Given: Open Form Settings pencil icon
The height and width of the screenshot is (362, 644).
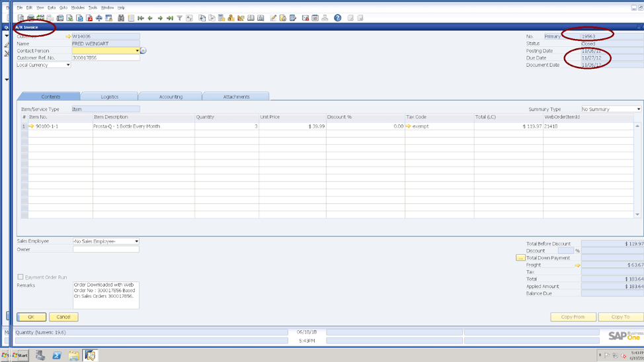Looking at the screenshot, I should (x=273, y=18).
